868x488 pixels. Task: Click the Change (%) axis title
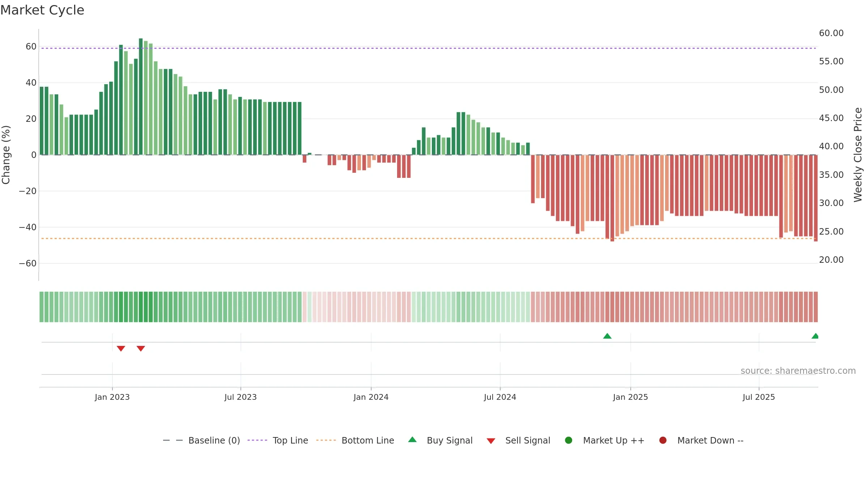click(6, 155)
